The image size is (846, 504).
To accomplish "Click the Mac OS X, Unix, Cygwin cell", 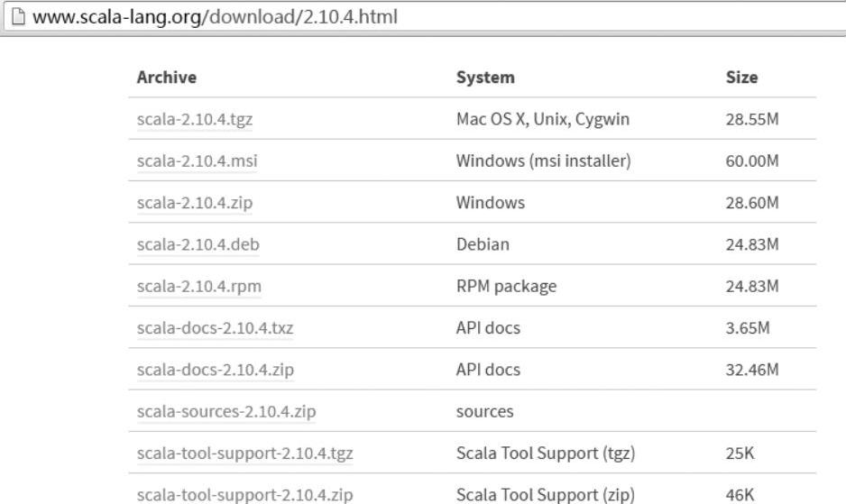I will 543,119.
